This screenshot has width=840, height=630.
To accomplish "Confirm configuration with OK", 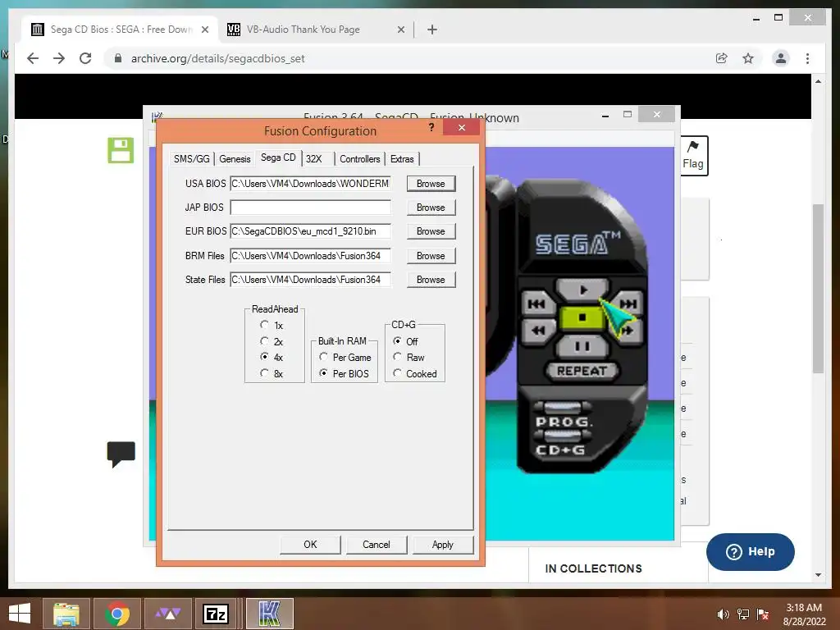I will click(x=310, y=545).
